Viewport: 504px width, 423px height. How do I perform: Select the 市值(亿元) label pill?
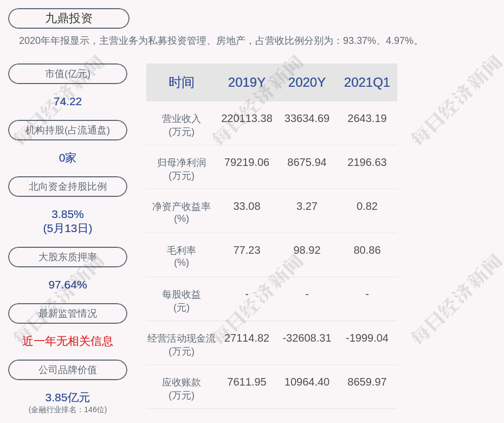click(68, 74)
